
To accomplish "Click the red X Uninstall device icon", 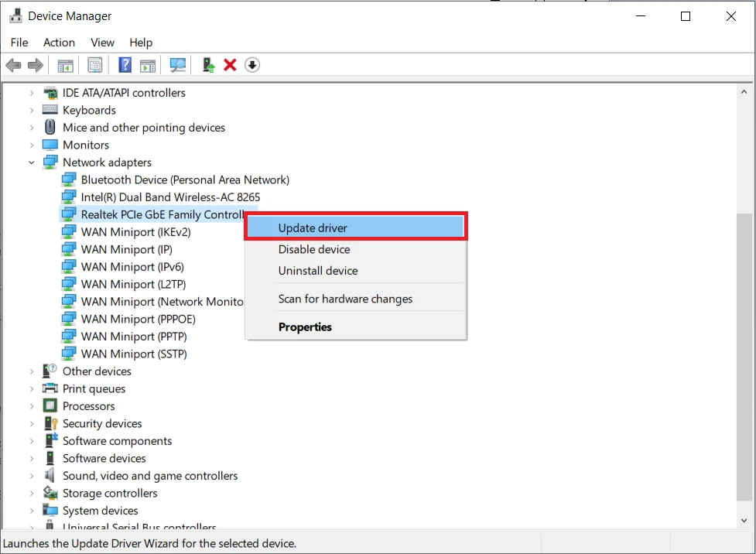I will 230,65.
